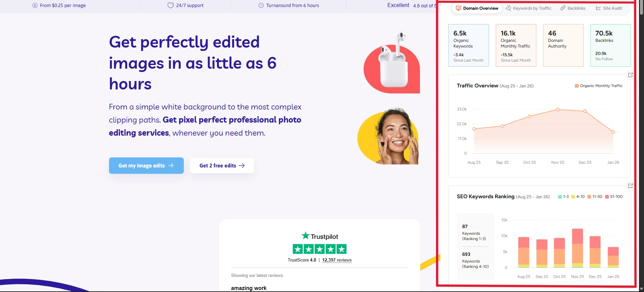Click the 70.5k Backlinks stat card
The image size is (644, 292).
click(610, 45)
